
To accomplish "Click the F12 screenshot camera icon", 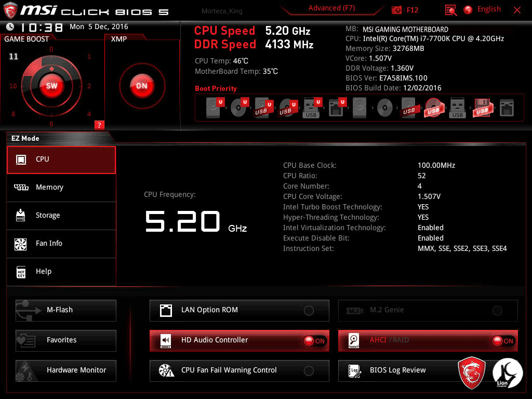I will [397, 10].
